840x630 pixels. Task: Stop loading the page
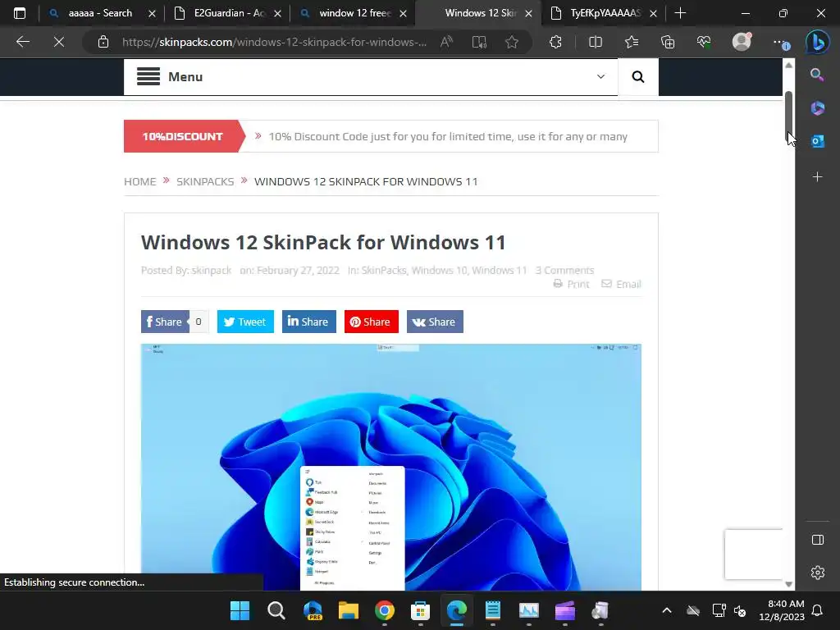point(59,42)
